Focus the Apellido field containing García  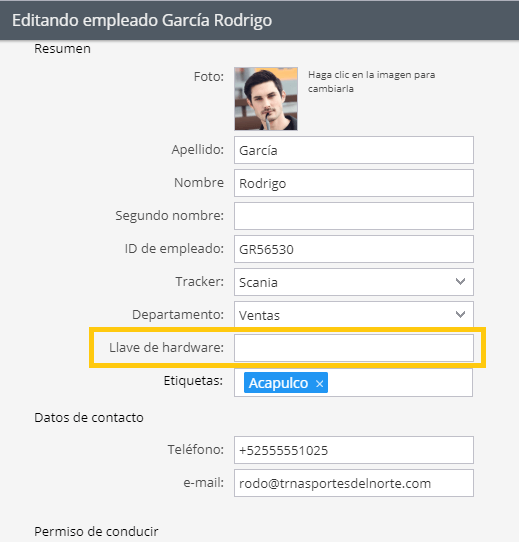click(x=354, y=150)
